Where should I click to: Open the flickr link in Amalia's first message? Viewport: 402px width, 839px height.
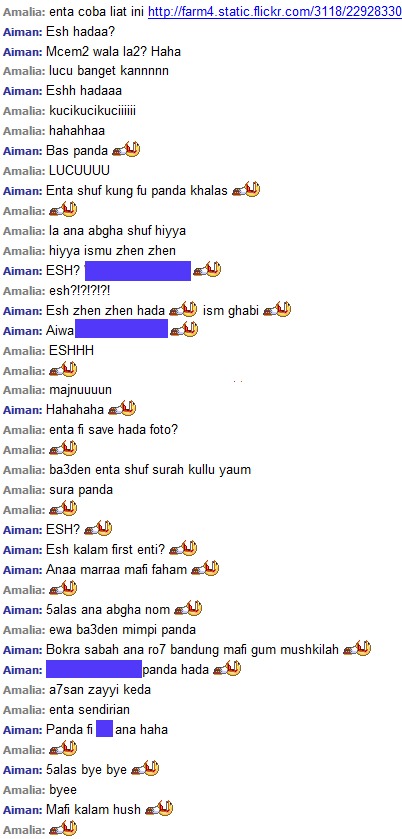[x=275, y=11]
